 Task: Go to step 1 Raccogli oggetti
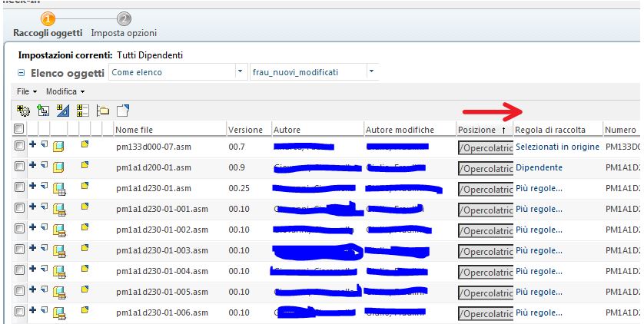pos(48,26)
